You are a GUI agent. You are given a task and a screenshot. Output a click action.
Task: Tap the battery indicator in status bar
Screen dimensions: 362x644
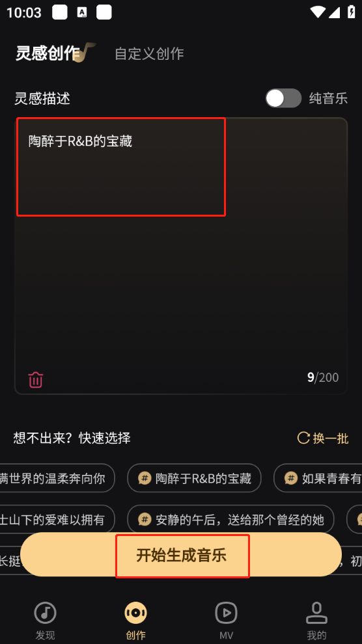coord(352,12)
